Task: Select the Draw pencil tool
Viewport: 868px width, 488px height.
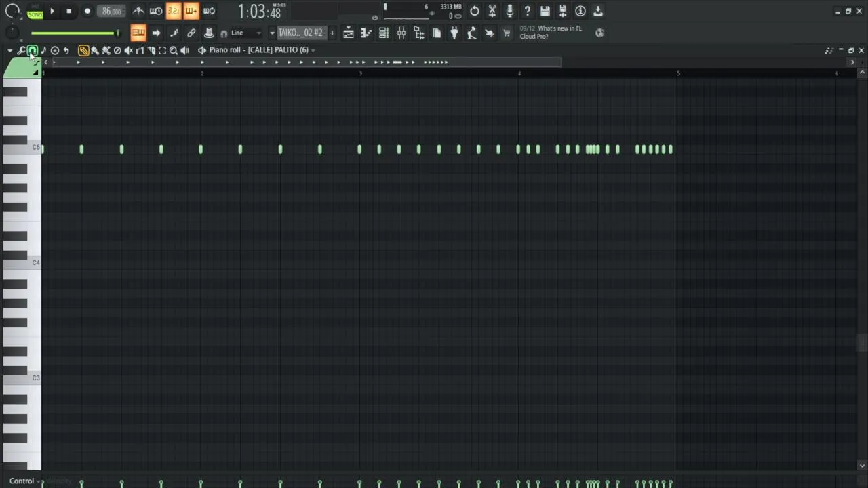Action: tap(83, 50)
